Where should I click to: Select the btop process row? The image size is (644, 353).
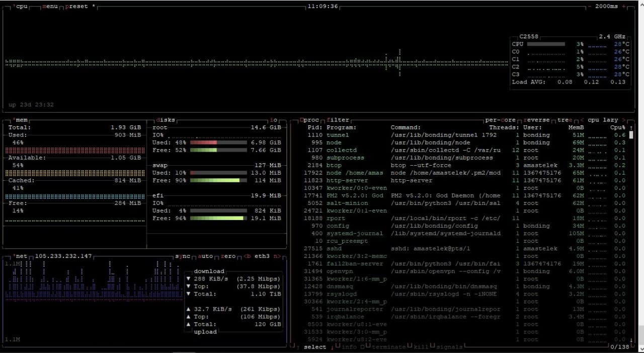pyautogui.click(x=352, y=165)
